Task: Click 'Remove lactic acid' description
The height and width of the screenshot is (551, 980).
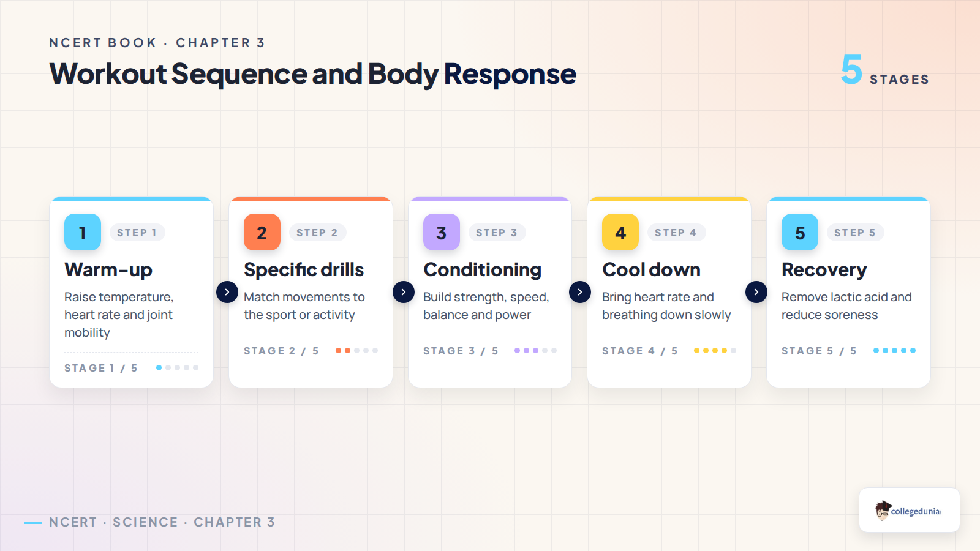Action: click(x=846, y=306)
